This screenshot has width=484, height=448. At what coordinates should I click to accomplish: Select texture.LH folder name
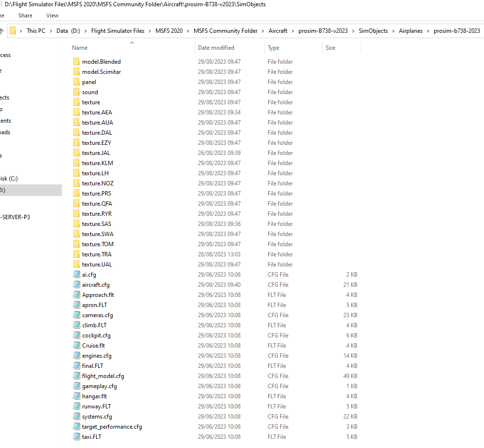coord(95,173)
